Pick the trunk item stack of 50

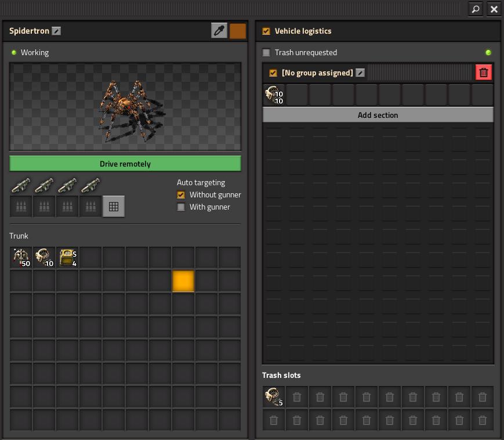pyautogui.click(x=21, y=258)
